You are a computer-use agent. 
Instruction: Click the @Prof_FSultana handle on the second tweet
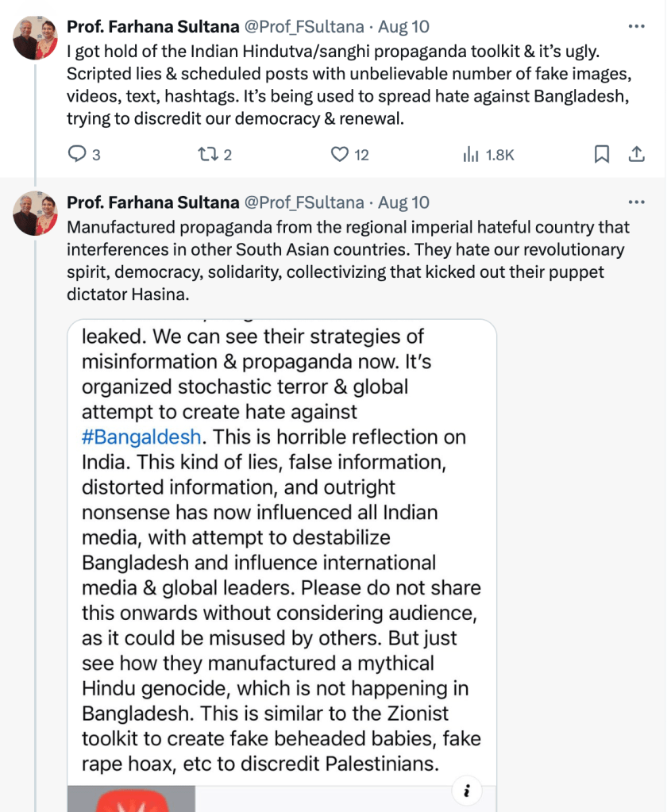pos(304,202)
